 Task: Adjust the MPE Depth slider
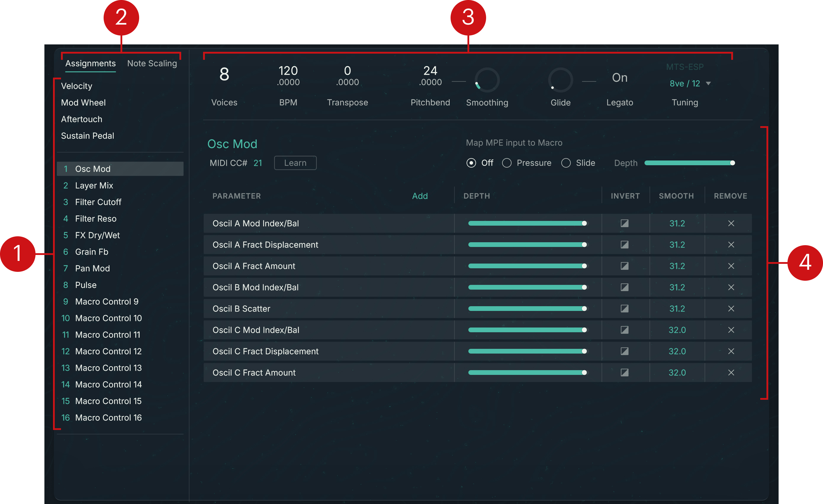pyautogui.click(x=688, y=163)
